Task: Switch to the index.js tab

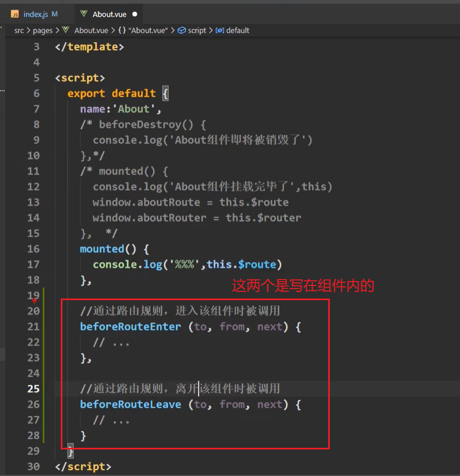Action: 36,14
